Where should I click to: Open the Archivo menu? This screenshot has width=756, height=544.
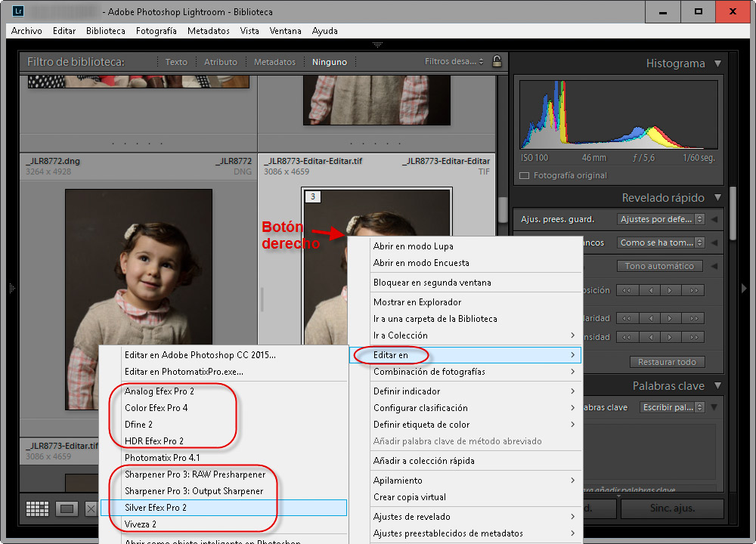click(26, 31)
